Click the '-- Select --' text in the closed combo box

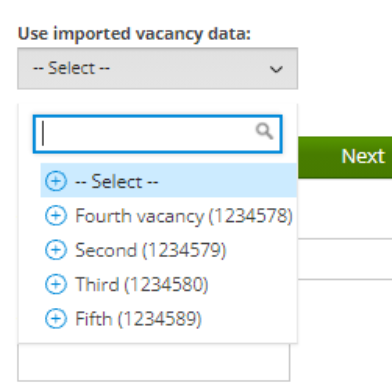click(71, 68)
